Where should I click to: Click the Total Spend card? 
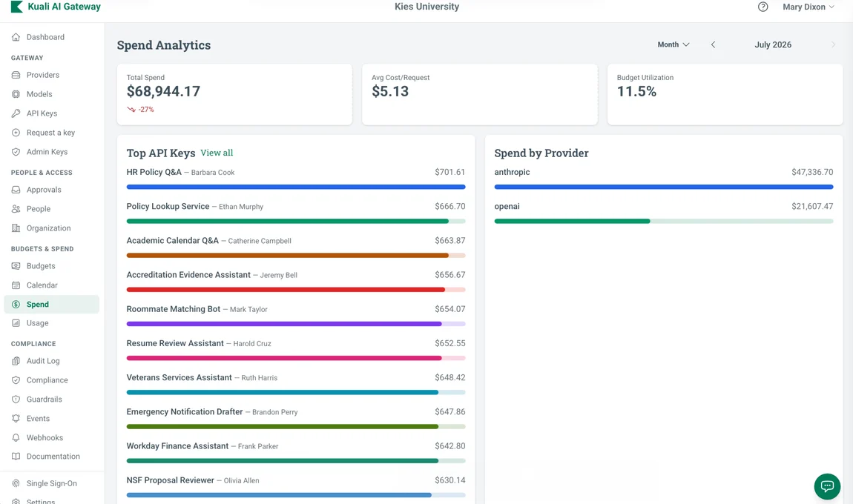click(x=234, y=95)
